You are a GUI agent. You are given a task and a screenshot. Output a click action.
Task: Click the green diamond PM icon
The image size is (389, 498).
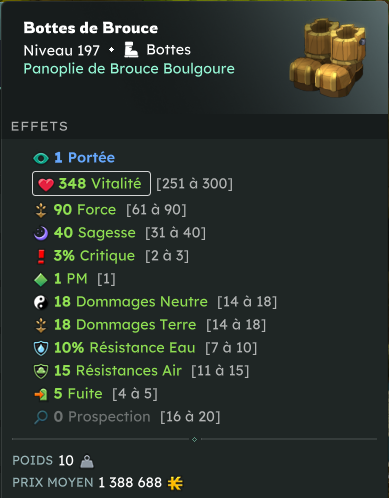(41, 279)
